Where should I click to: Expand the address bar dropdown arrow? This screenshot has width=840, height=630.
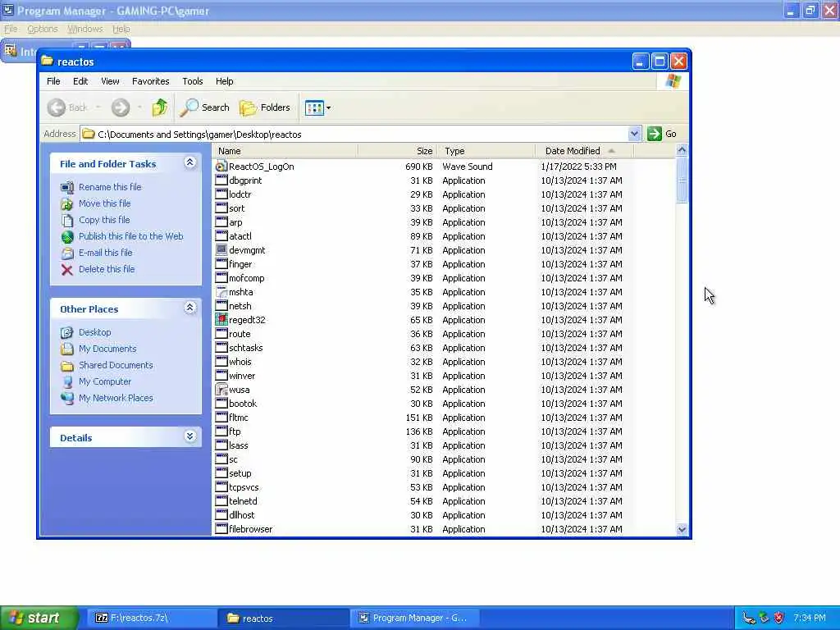(634, 134)
